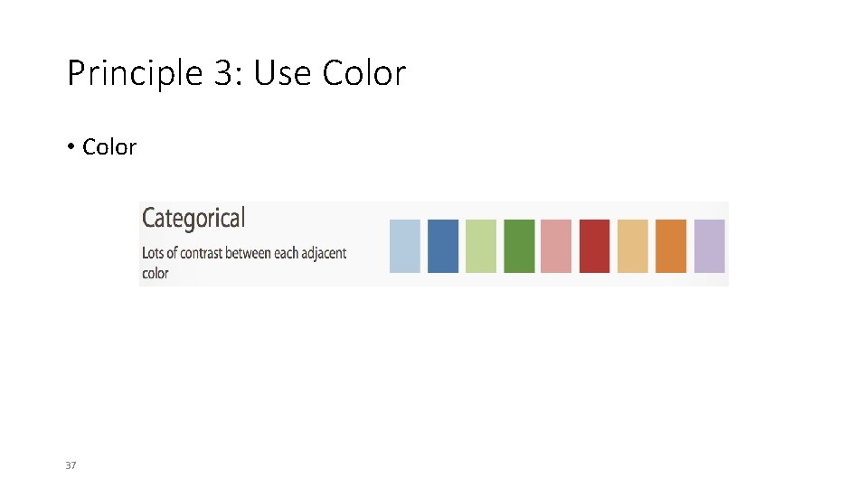Viewport: 868px width, 488px height.
Task: Pick the dark red swatch
Action: click(594, 246)
